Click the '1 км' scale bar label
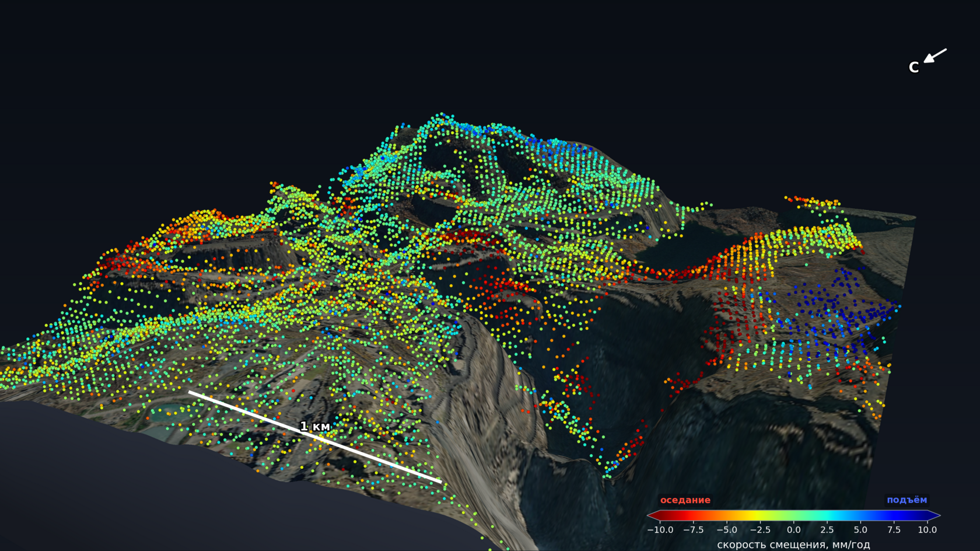This screenshot has height=551, width=980. point(315,427)
